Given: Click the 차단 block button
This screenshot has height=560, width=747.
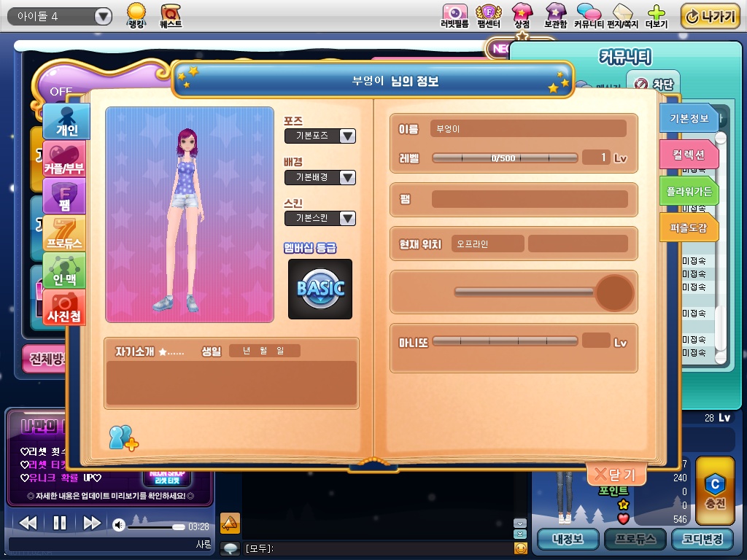Looking at the screenshot, I should click(654, 85).
